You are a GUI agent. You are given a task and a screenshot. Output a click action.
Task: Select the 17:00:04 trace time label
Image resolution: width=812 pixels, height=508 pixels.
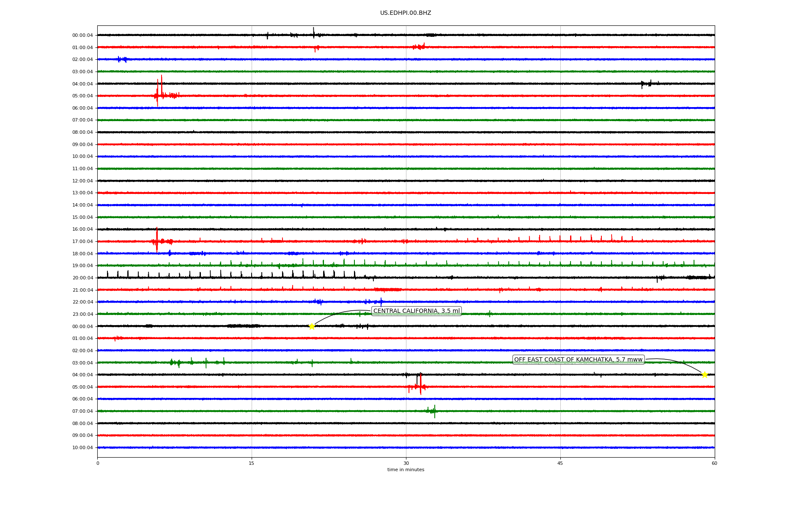(82, 242)
